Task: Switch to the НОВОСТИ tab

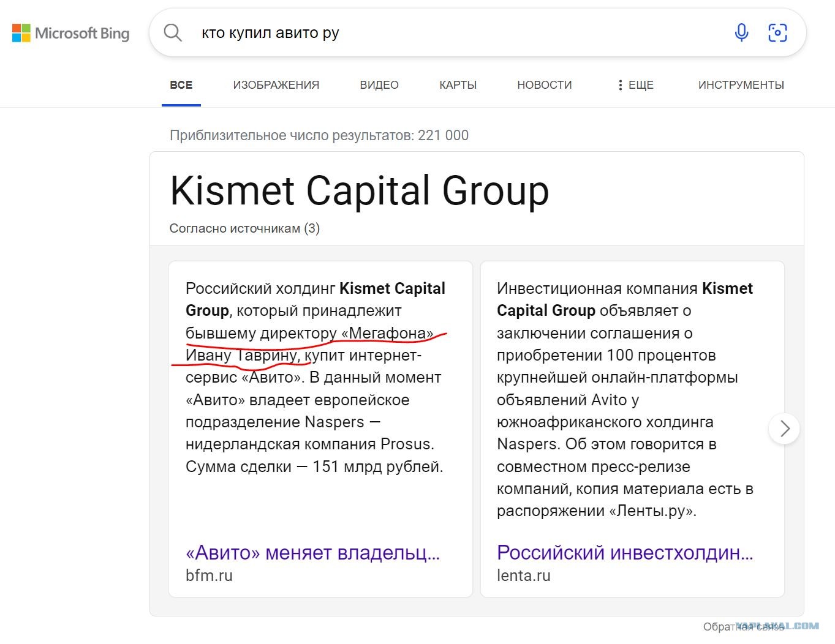Action: click(x=544, y=85)
